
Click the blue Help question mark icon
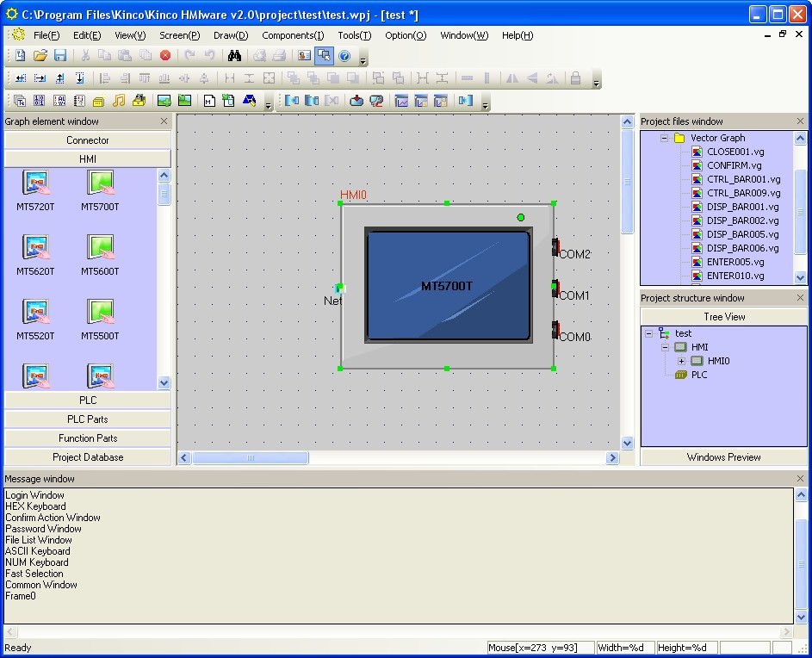pos(344,56)
